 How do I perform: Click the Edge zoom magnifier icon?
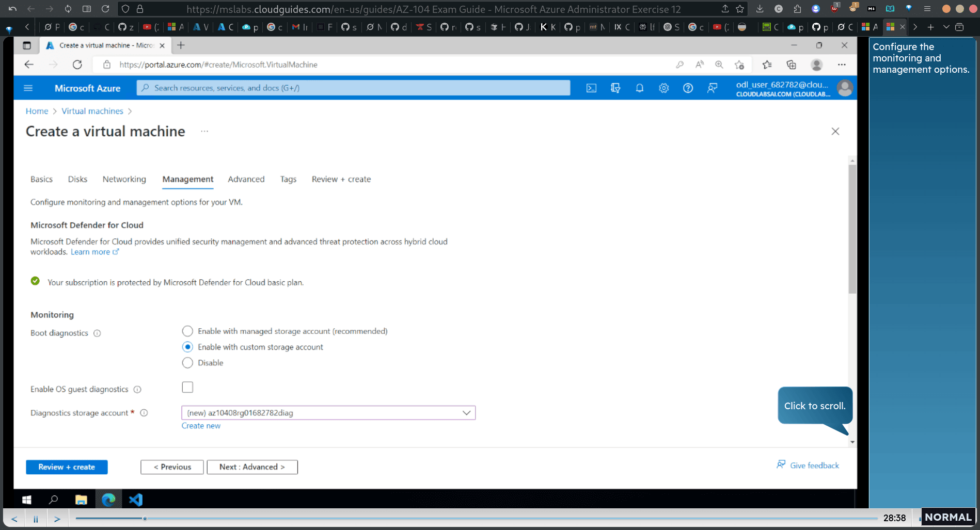(719, 65)
